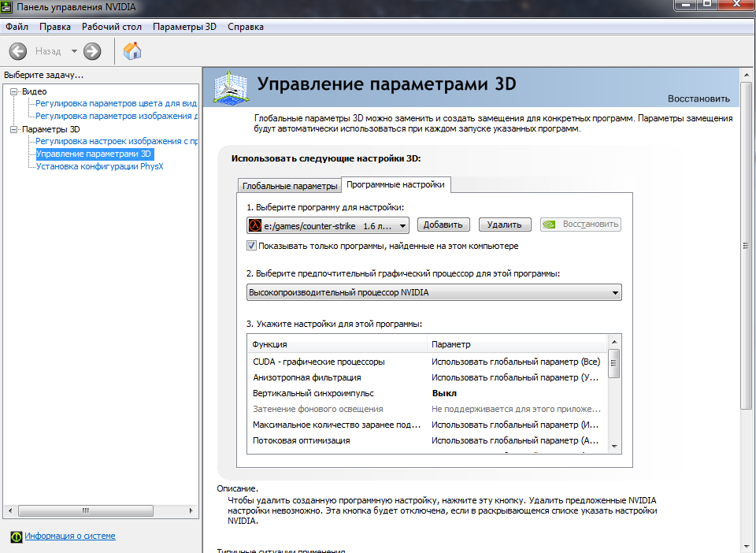This screenshot has width=756, height=553.
Task: Click the settings list scroll-up arrow
Action: tap(614, 342)
